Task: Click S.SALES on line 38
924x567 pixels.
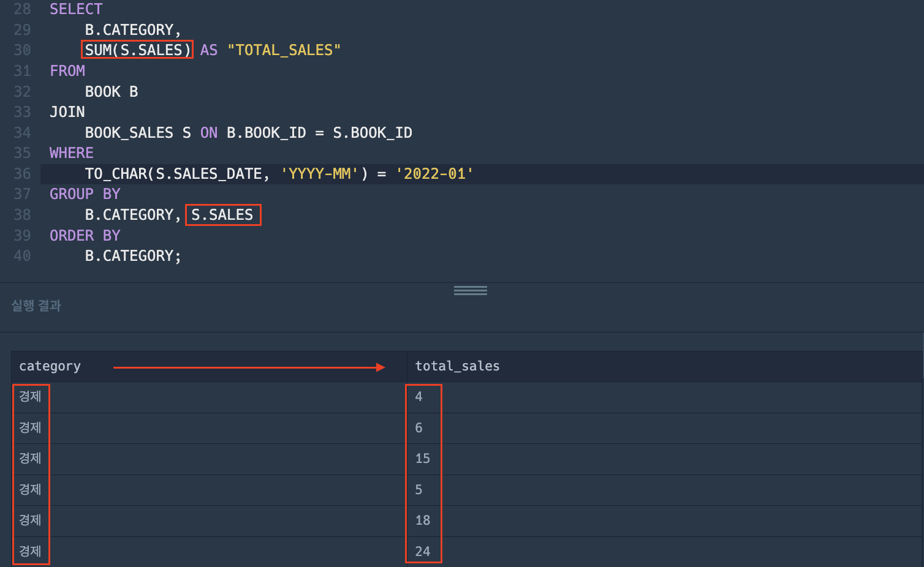Action: point(222,215)
